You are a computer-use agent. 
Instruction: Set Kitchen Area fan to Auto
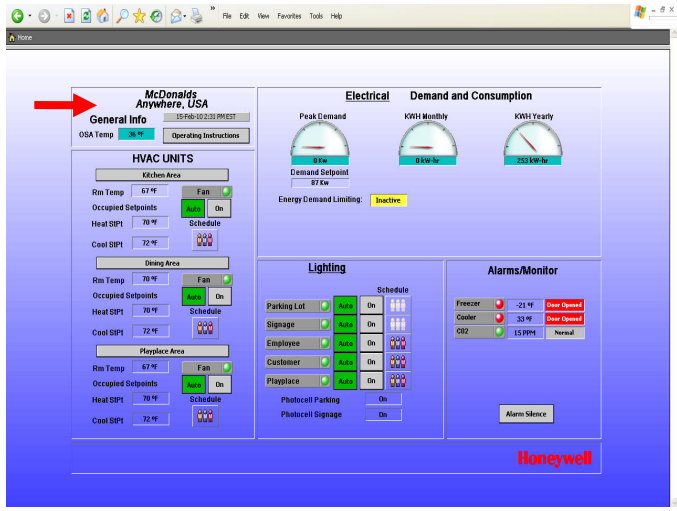pos(193,209)
